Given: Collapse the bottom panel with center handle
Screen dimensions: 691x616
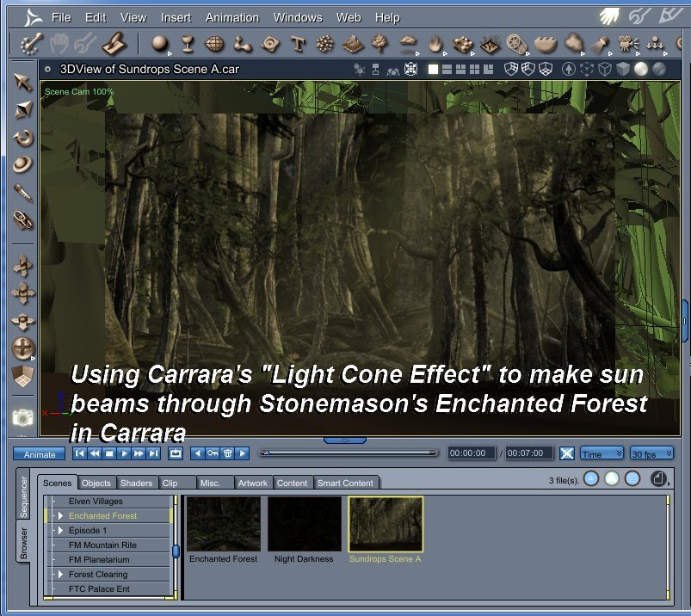Looking at the screenshot, I should click(345, 440).
